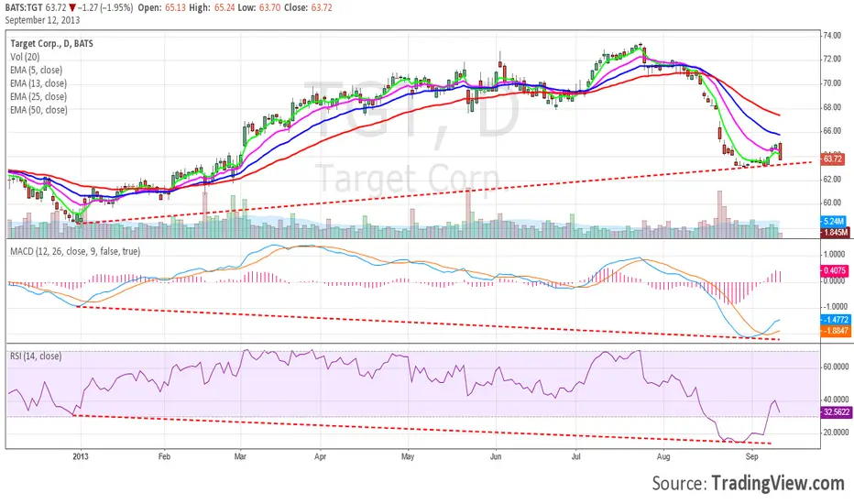Screen dimensions: 854x504
Task: Click the 72.00 price axis label
Action: [832, 59]
